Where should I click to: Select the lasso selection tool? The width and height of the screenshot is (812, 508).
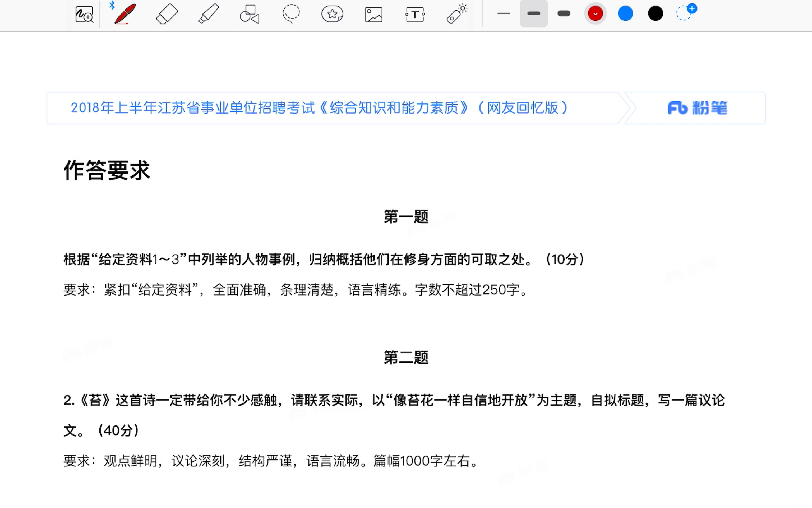pyautogui.click(x=291, y=14)
